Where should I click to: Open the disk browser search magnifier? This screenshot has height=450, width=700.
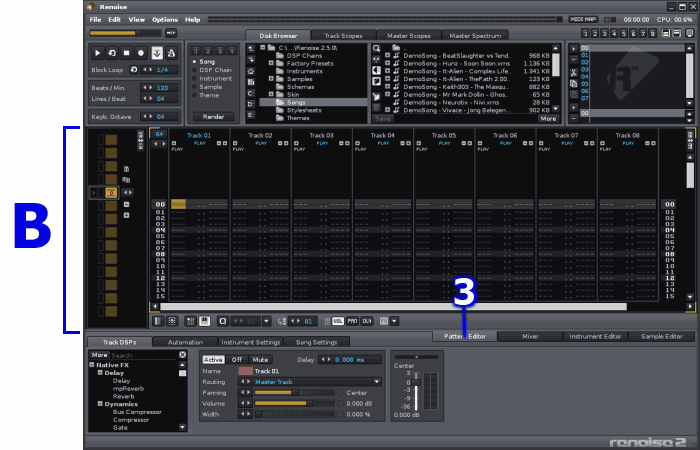pyautogui.click(x=377, y=48)
